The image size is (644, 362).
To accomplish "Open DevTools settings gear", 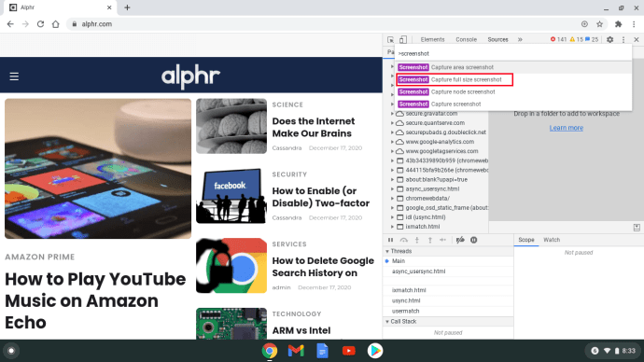I will (609, 39).
